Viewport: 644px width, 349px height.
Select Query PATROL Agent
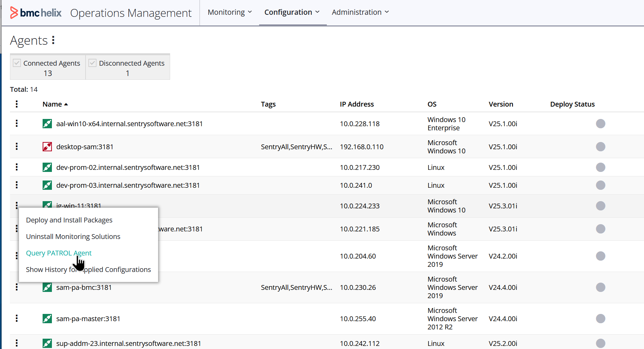click(58, 253)
